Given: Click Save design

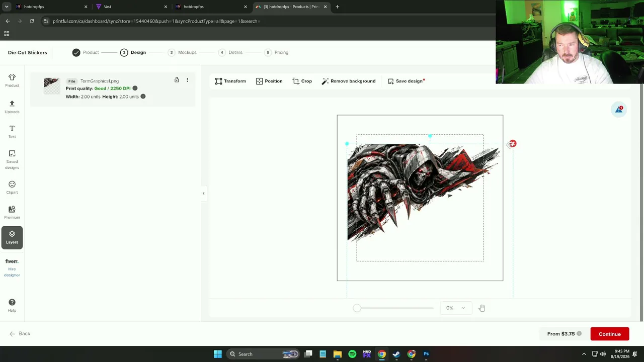Looking at the screenshot, I should pos(406,81).
